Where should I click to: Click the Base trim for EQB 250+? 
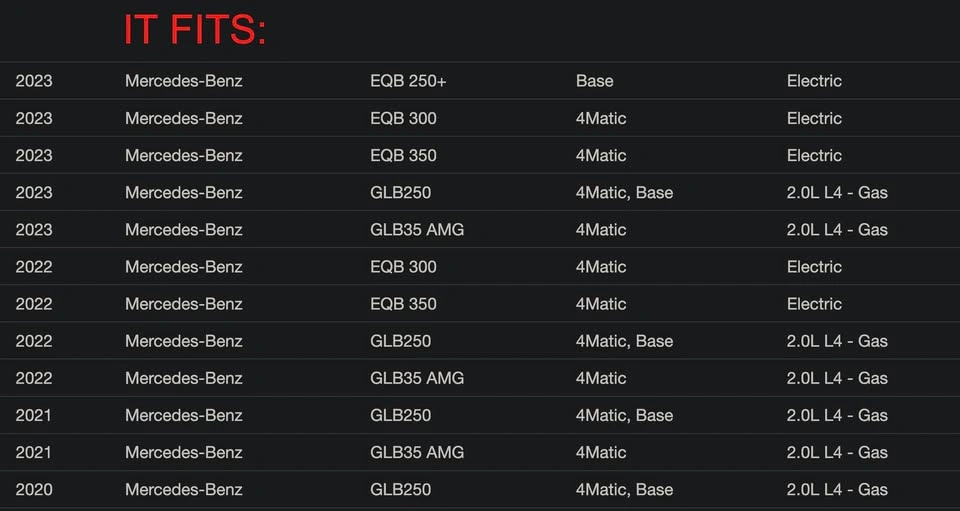(x=594, y=81)
